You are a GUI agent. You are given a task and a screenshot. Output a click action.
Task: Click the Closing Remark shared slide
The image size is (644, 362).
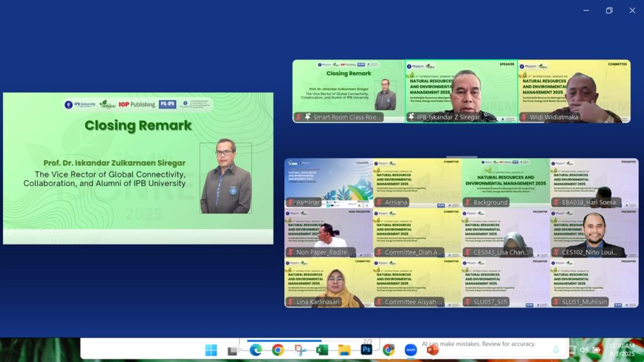coord(138,168)
